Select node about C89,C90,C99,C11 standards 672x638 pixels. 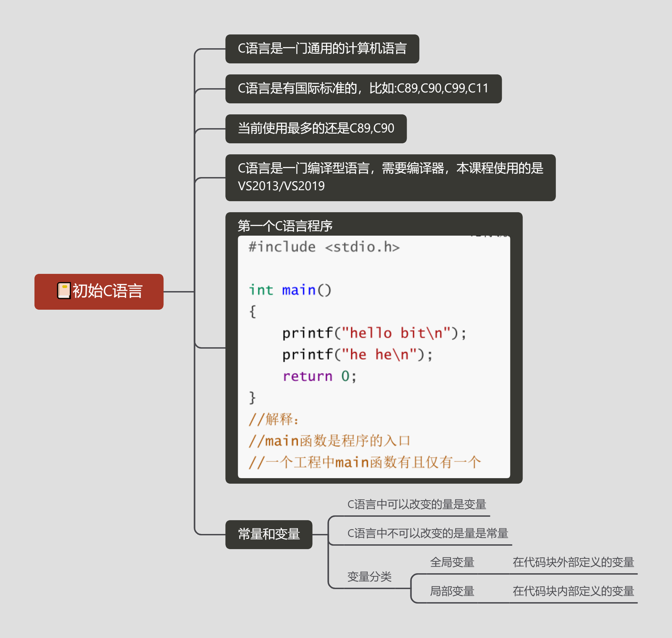(363, 89)
